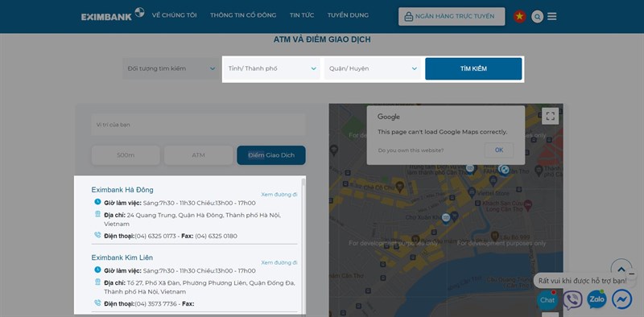Click the scroll-to-top arrow button
644x317 pixels.
[621, 269]
